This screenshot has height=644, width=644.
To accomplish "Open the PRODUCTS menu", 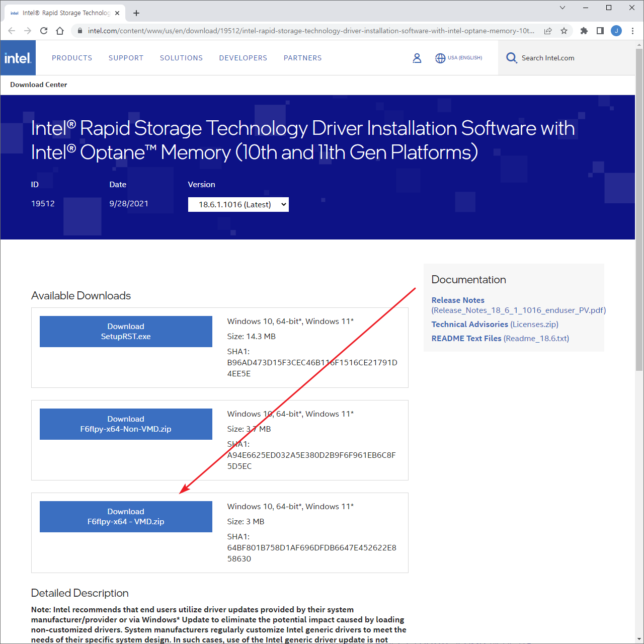I will [72, 58].
